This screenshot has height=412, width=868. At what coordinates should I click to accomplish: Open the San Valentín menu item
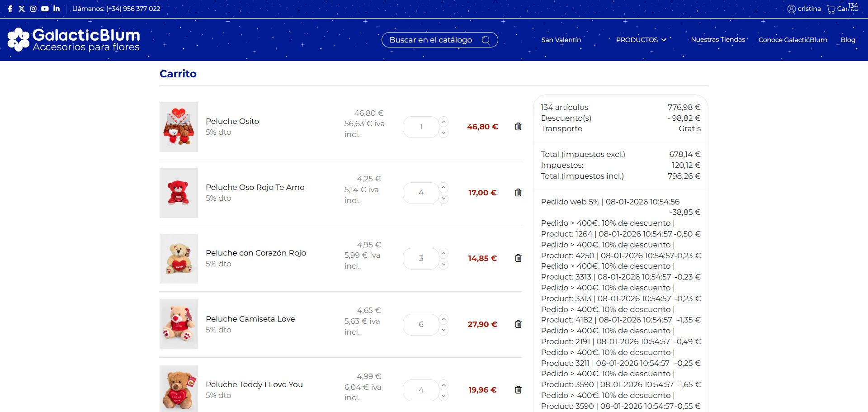[561, 40]
